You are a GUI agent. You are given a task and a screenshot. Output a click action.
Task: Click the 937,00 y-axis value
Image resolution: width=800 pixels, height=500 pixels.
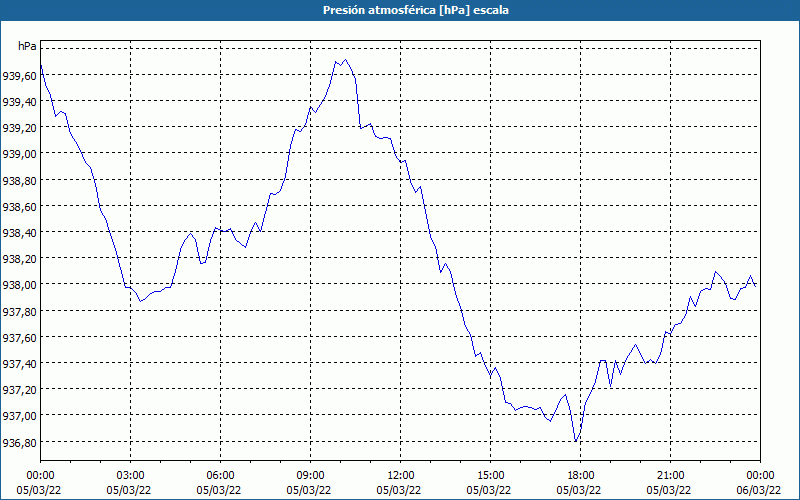[19, 415]
